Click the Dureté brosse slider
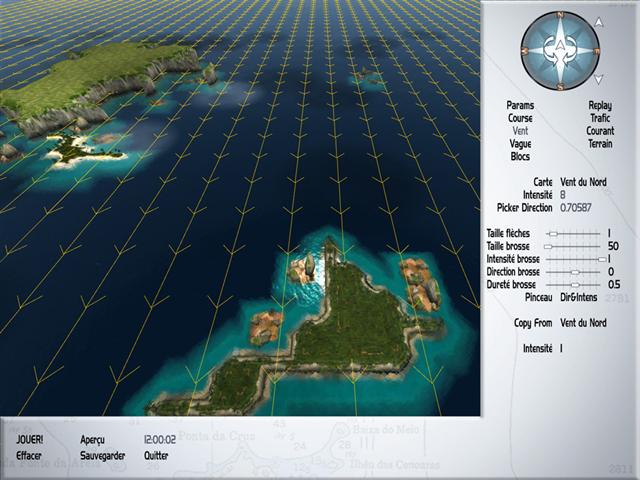 click(573, 285)
